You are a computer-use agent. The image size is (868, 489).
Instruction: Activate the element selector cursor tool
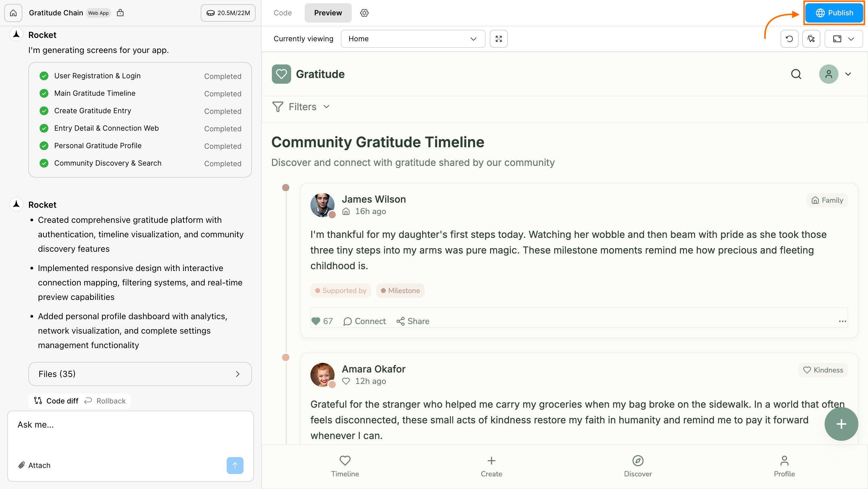811,39
